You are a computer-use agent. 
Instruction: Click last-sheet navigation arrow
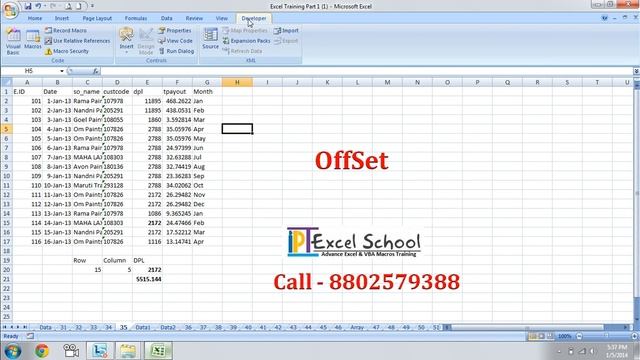[25, 327]
